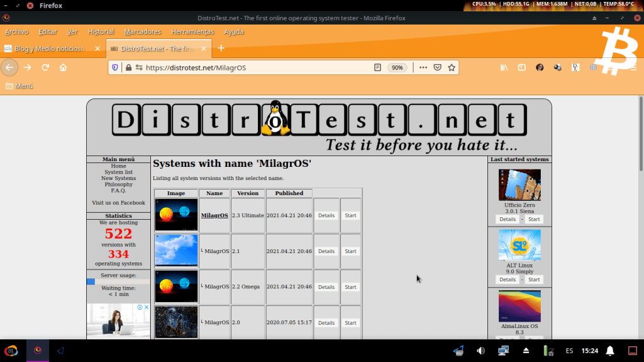The width and height of the screenshot is (644, 362).
Task: Open the tracking protection shield icon
Action: 115,67
